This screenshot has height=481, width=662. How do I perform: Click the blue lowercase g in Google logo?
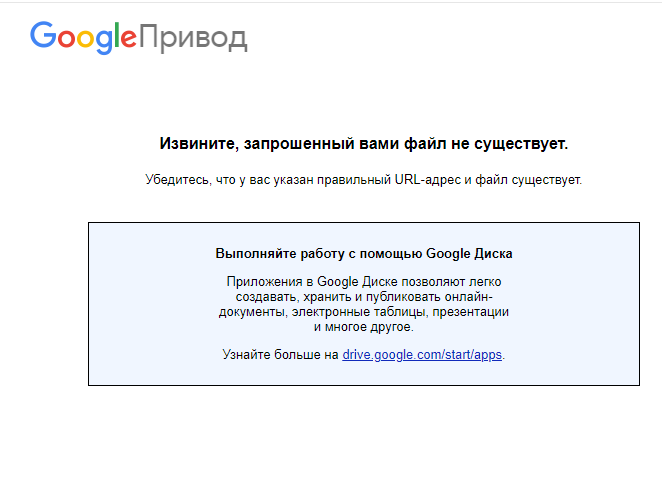(x=104, y=42)
